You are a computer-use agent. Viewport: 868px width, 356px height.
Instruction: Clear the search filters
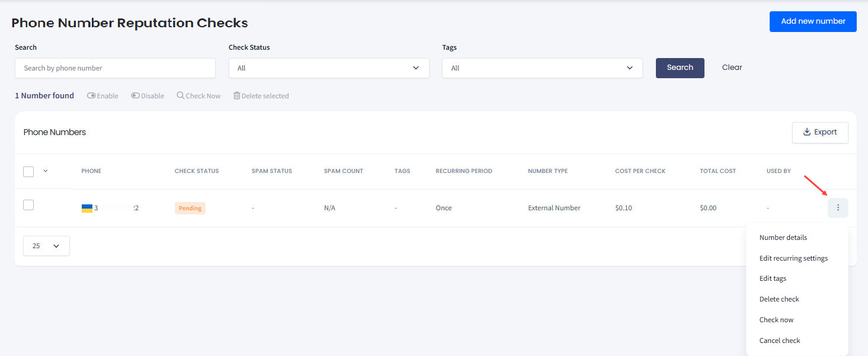point(732,68)
